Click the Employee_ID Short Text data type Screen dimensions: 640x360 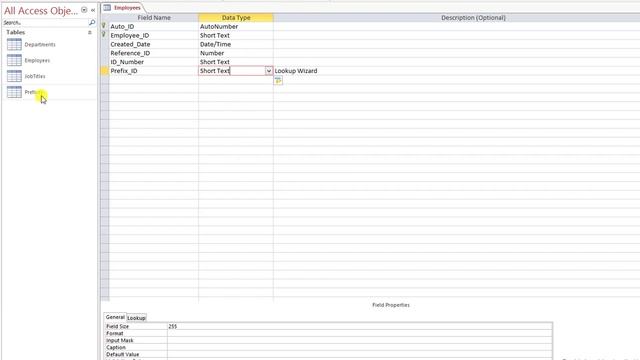click(236, 36)
